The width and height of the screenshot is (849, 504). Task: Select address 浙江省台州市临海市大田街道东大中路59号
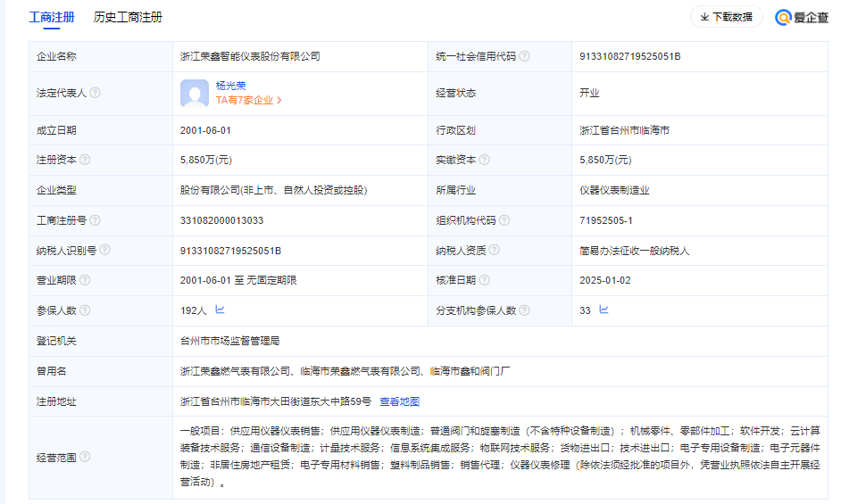coord(276,401)
